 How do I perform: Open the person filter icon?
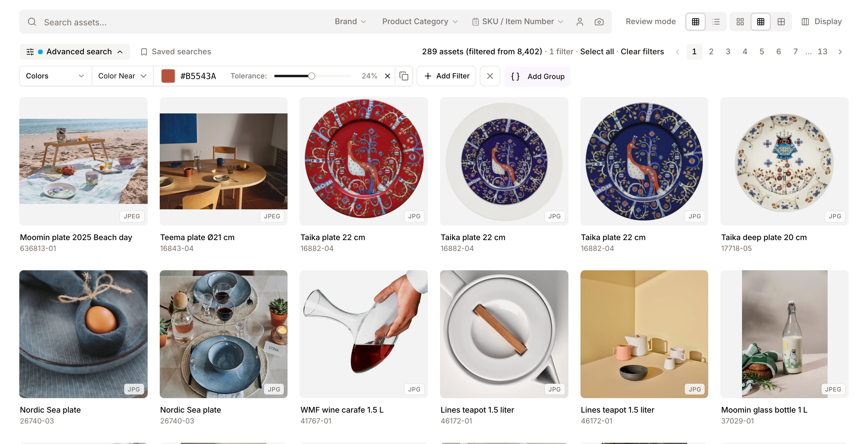[580, 22]
